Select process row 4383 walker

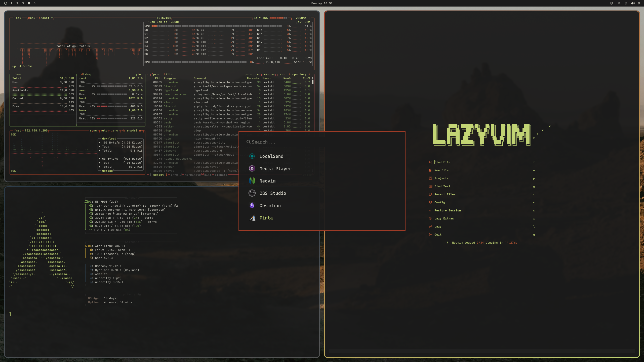coord(231,127)
